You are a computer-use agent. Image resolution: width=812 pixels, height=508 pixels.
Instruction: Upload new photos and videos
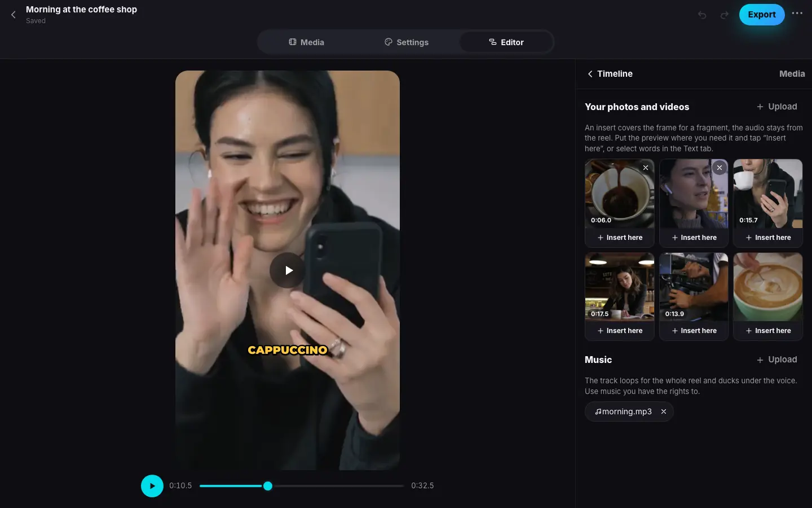[x=776, y=107]
